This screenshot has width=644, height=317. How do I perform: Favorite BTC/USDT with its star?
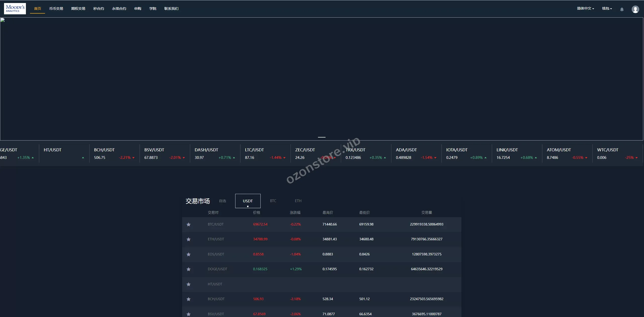(188, 224)
